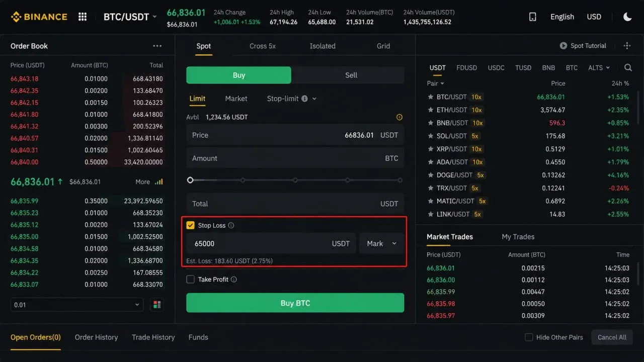
Task: Favorite the BTC/USDT pair star
Action: click(x=431, y=97)
